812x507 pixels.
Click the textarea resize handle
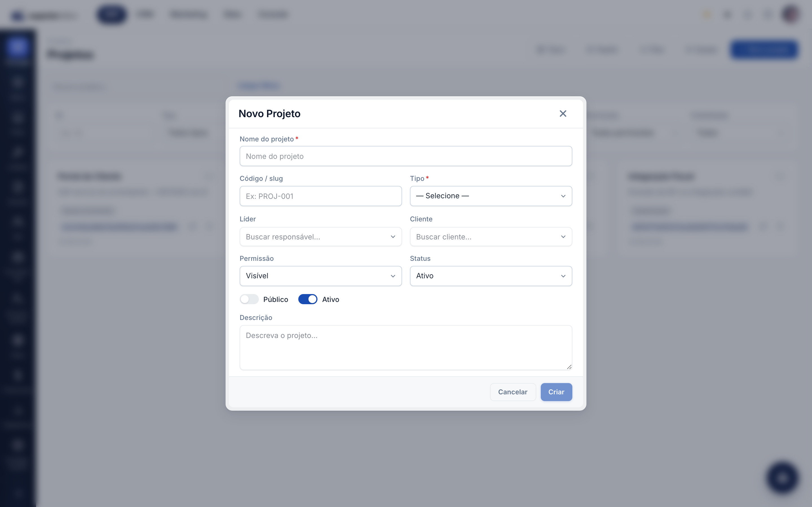click(569, 367)
